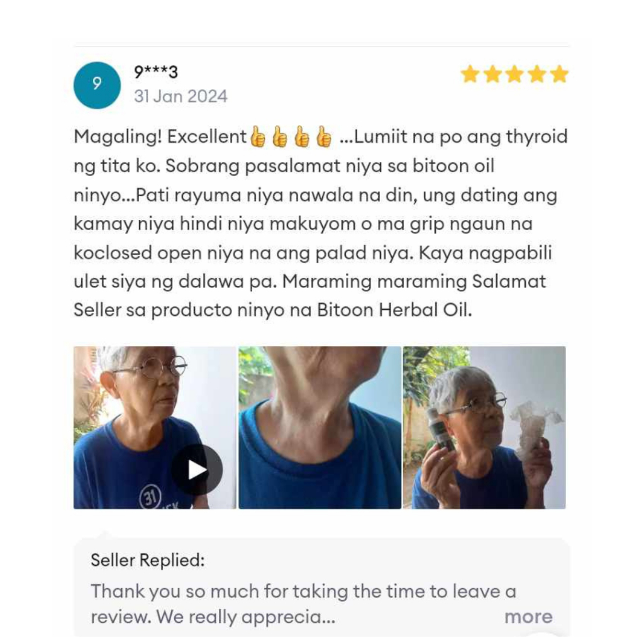This screenshot has width=644, height=644.
Task: Click the review date 31 Jan 2024
Action: pos(180,96)
